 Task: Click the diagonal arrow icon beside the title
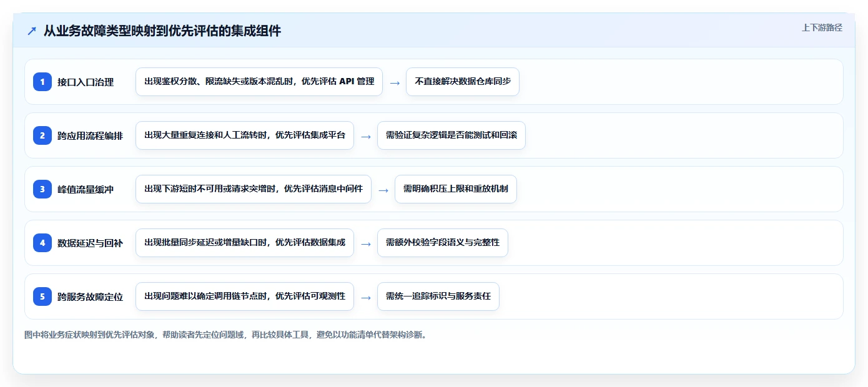click(x=32, y=31)
